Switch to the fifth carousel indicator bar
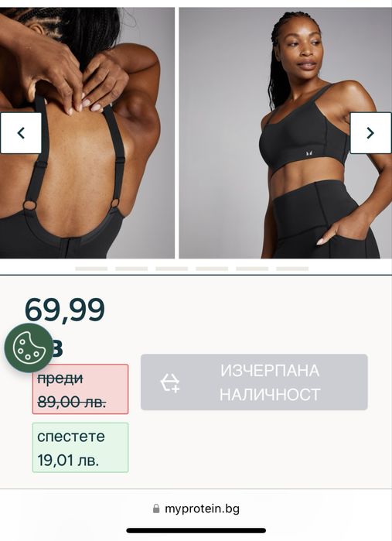The height and width of the screenshot is (541, 392). click(x=252, y=269)
